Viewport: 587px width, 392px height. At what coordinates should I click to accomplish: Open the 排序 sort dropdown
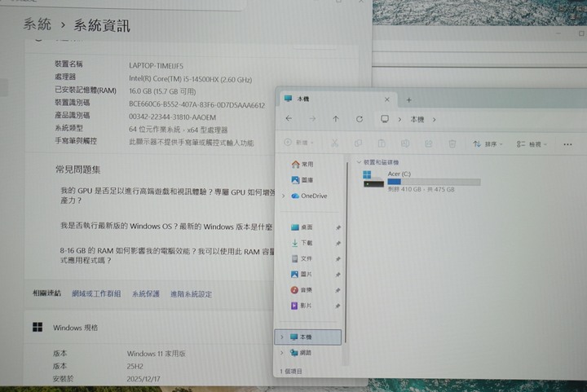click(489, 144)
